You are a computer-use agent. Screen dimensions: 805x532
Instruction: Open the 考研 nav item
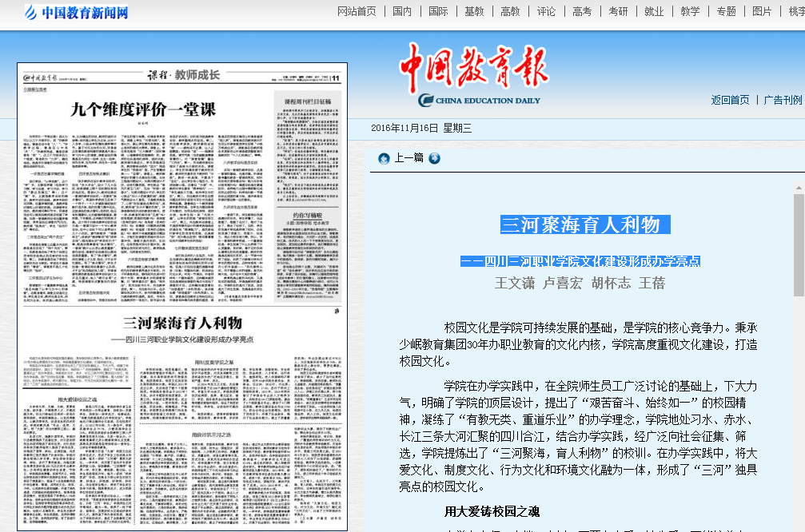[x=618, y=11]
